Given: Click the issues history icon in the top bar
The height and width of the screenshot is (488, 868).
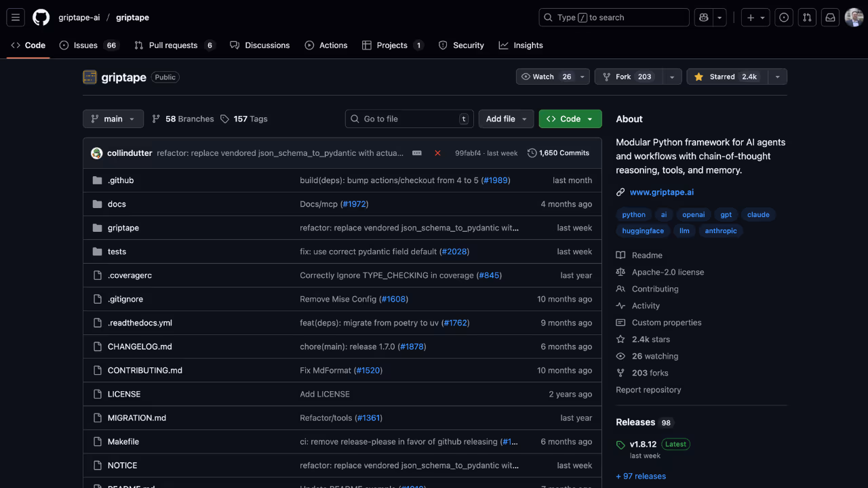Looking at the screenshot, I should click(x=783, y=17).
